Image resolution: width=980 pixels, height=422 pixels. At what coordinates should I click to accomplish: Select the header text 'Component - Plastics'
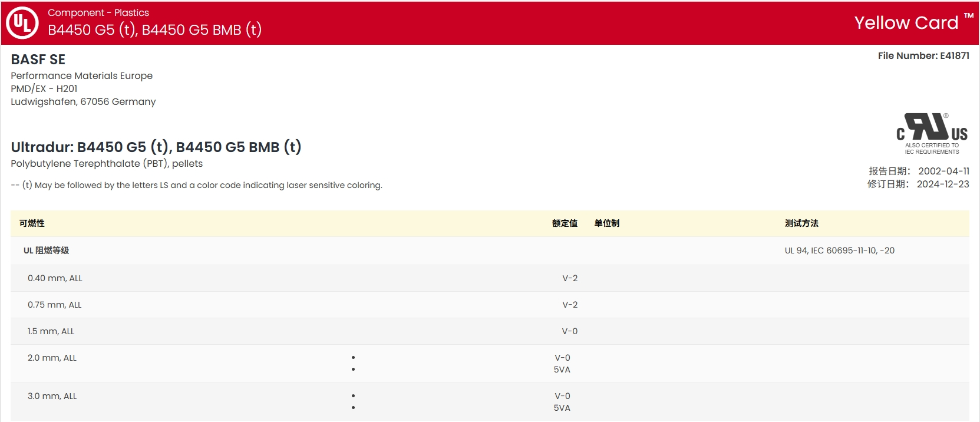(98, 12)
